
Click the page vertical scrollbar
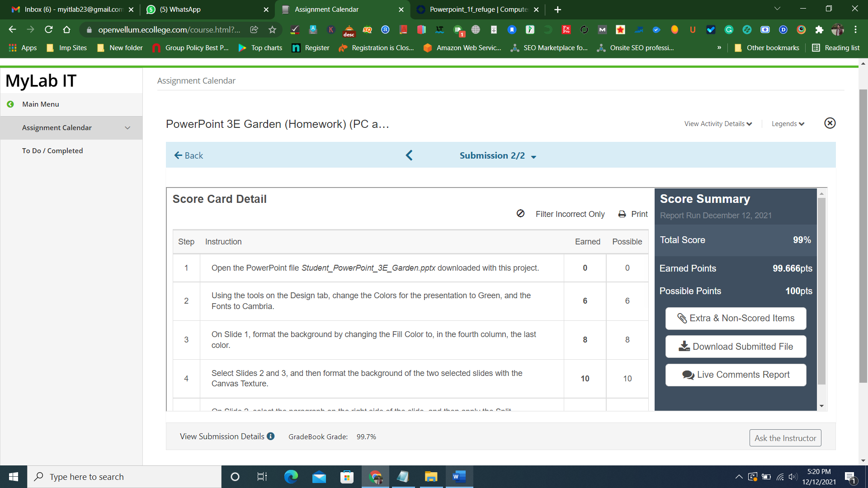click(x=863, y=235)
